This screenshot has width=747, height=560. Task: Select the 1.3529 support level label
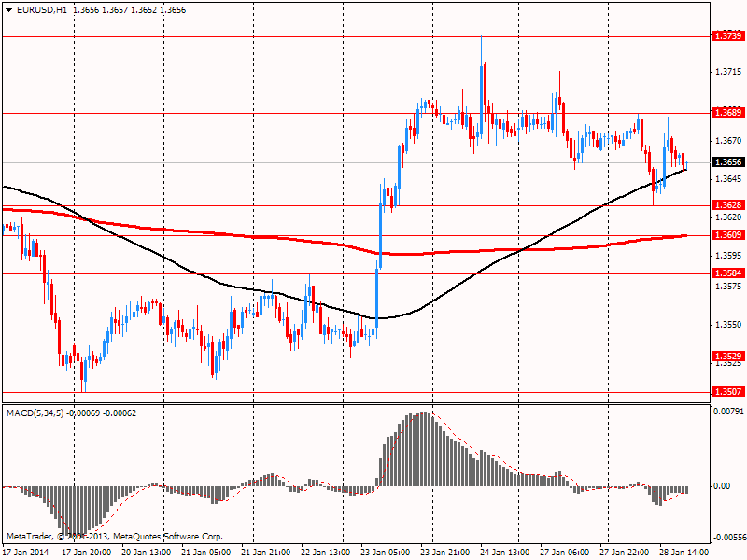[727, 357]
